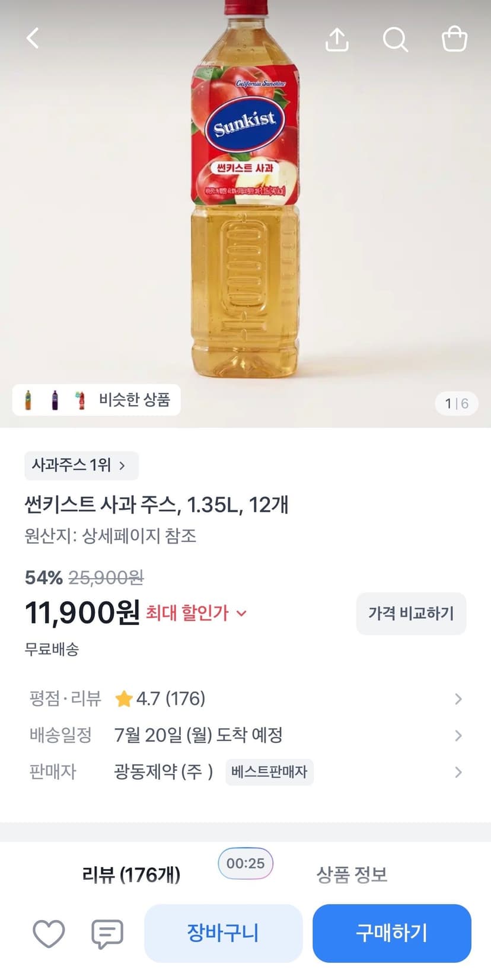The height and width of the screenshot is (980, 491).
Task: Tap the 1|6 image page indicator
Action: click(x=457, y=404)
